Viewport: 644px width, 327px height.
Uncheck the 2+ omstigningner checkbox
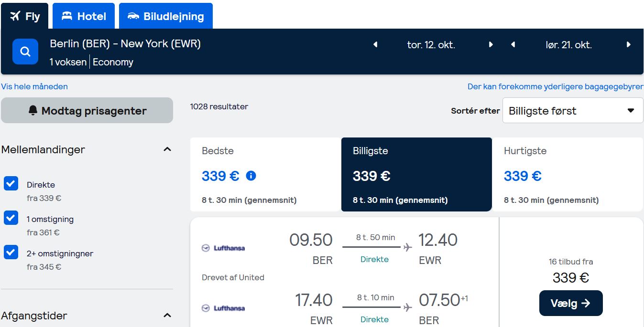coord(11,252)
